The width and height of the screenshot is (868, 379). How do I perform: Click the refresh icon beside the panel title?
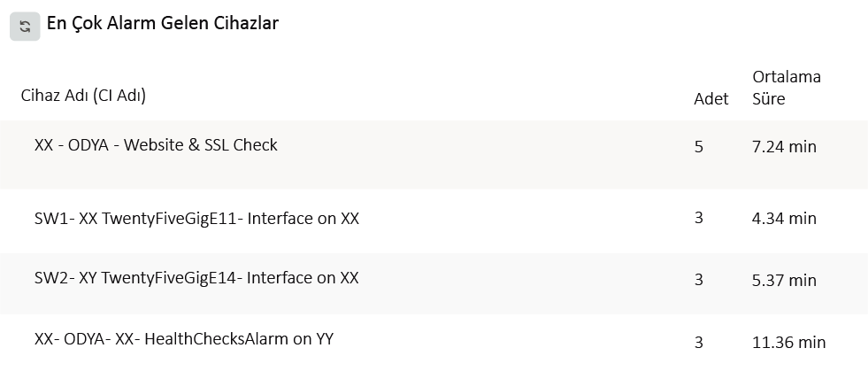pos(25,27)
